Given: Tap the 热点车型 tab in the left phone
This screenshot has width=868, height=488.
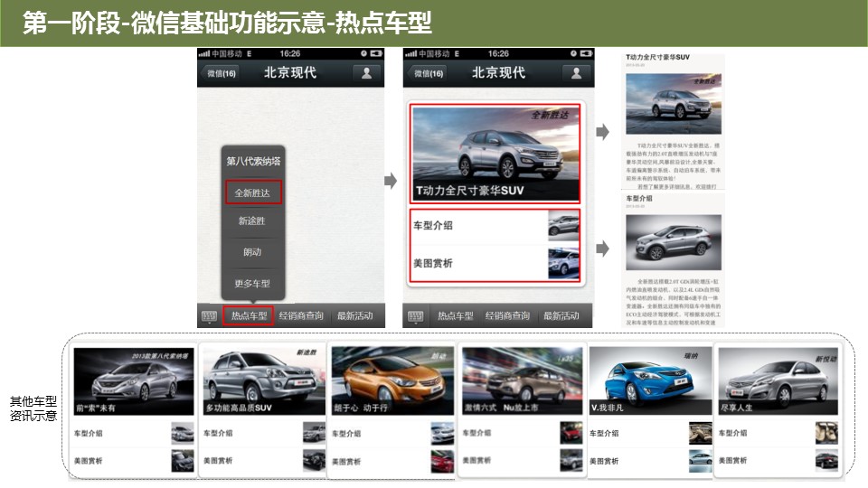Looking at the screenshot, I should (x=249, y=316).
